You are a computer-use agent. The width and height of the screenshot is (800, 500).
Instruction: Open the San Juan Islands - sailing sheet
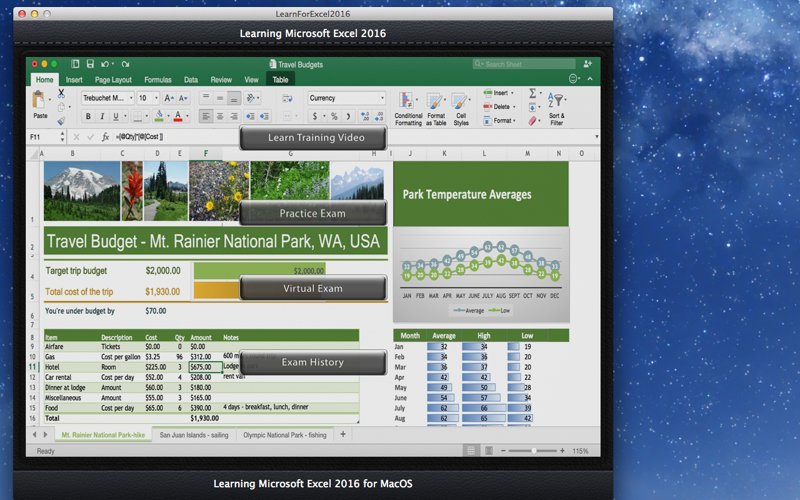coord(194,435)
